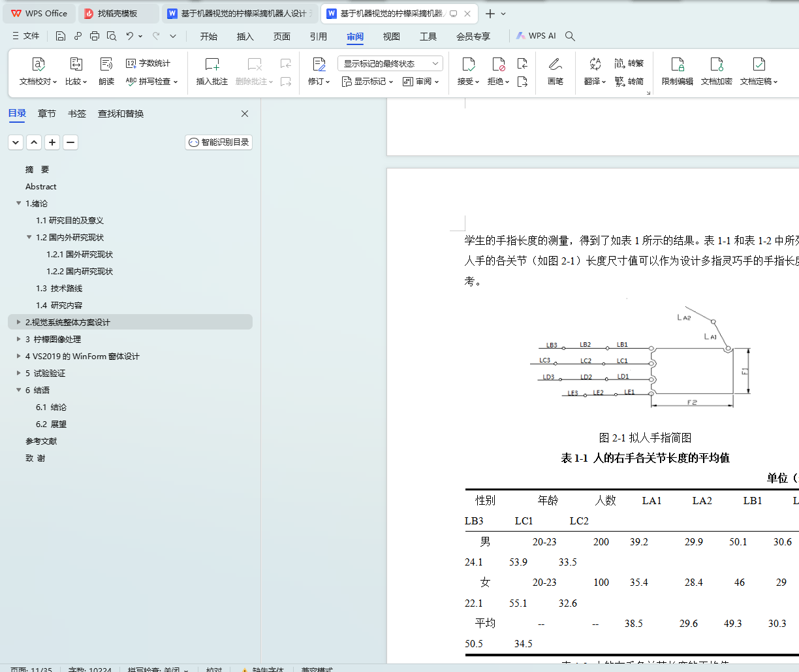Switch navigation pane to 书签 tab
The height and width of the screenshot is (672, 799).
click(x=77, y=114)
